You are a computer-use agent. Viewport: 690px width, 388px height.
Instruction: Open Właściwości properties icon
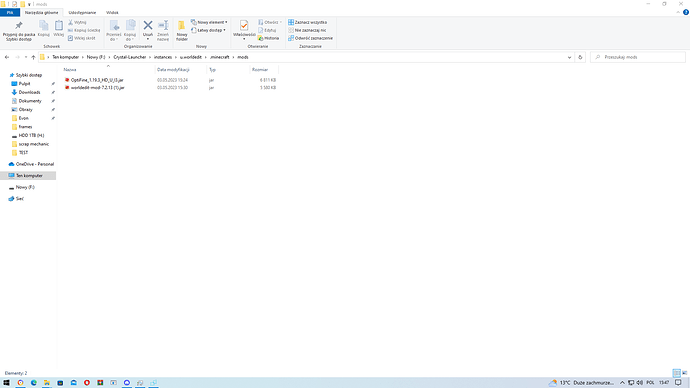(x=244, y=30)
